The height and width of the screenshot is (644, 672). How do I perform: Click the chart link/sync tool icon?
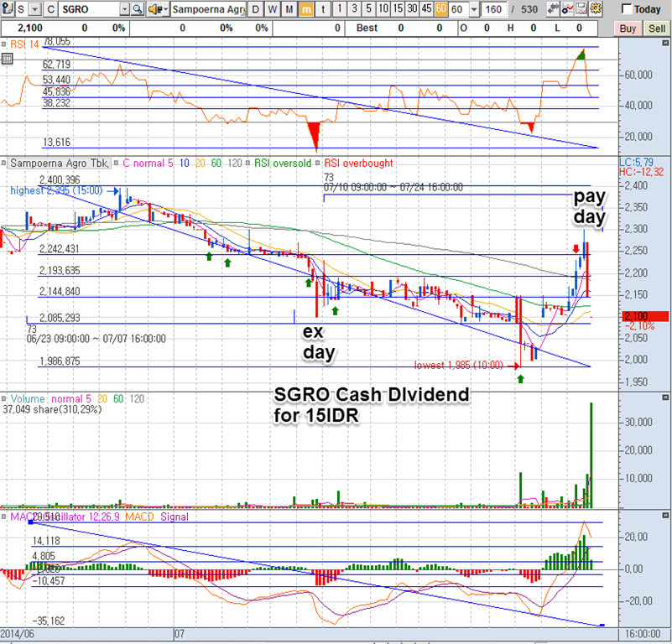click(x=553, y=8)
